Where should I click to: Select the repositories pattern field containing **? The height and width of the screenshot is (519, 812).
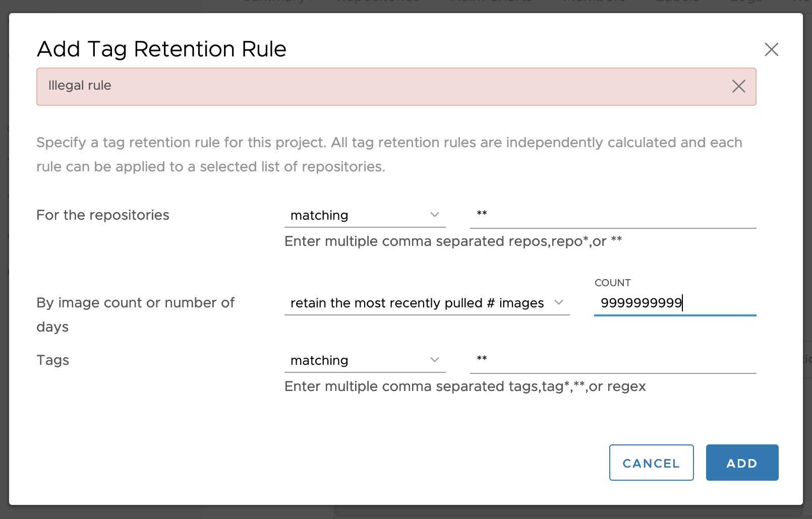(613, 215)
